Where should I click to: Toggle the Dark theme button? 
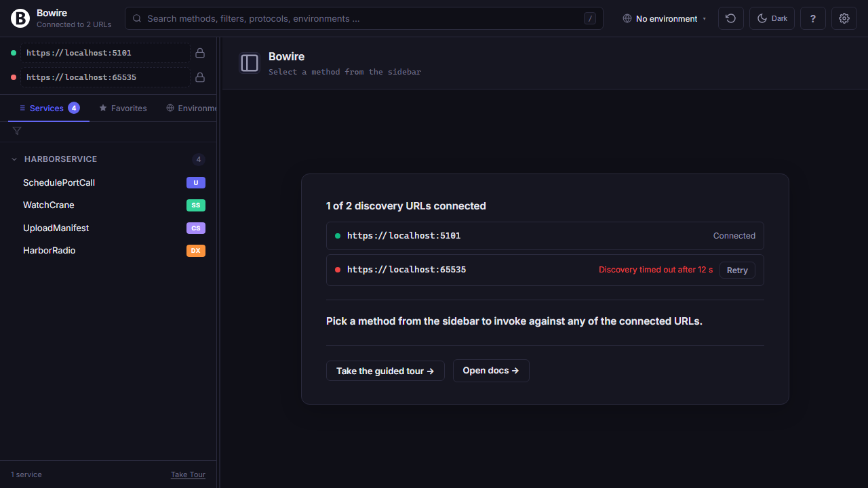coord(772,18)
